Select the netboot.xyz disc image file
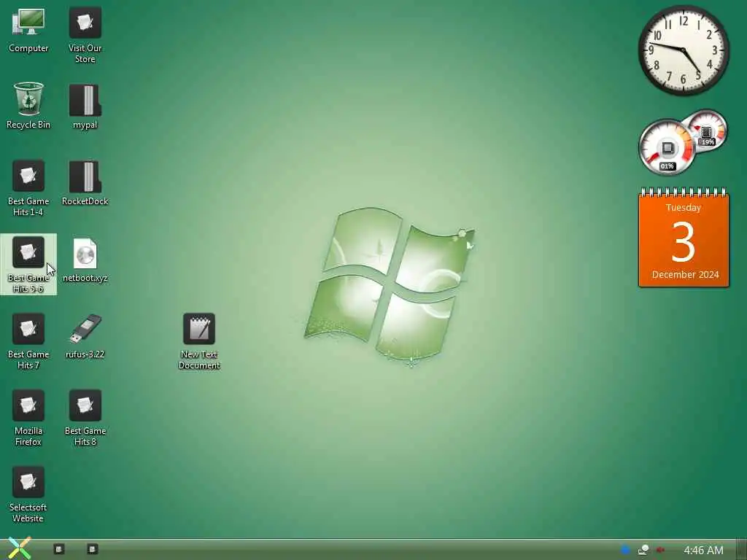The height and width of the screenshot is (560, 747). pos(85,260)
